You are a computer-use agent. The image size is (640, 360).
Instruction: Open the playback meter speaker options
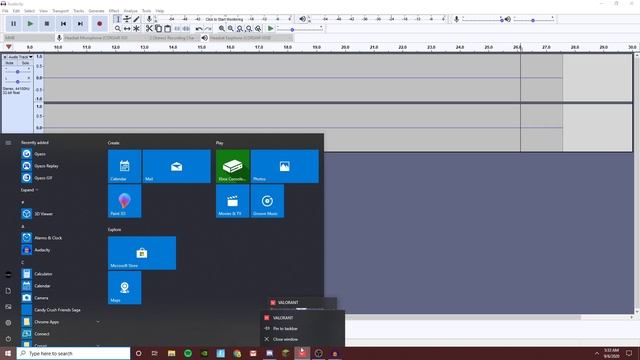tap(302, 19)
